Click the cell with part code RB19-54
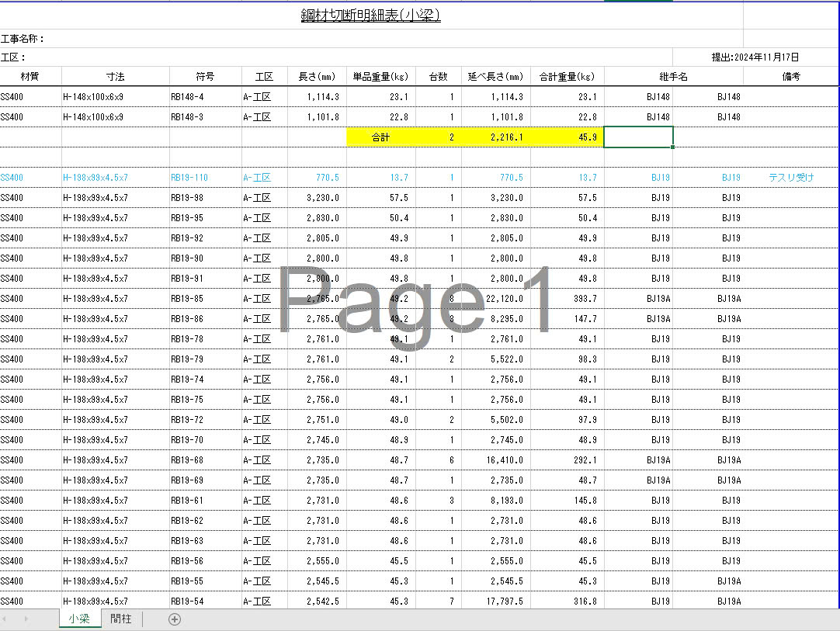The height and width of the screenshot is (631, 840). [205, 602]
